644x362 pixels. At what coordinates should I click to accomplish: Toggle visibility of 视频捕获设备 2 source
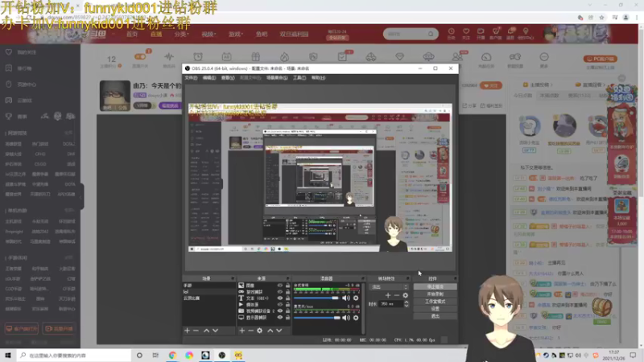[279, 311]
